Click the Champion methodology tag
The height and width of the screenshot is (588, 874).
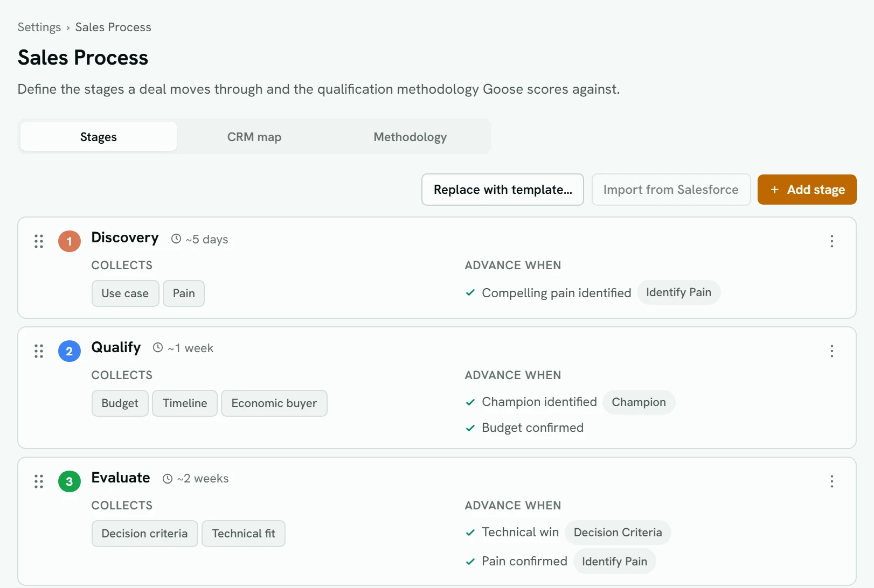(639, 402)
